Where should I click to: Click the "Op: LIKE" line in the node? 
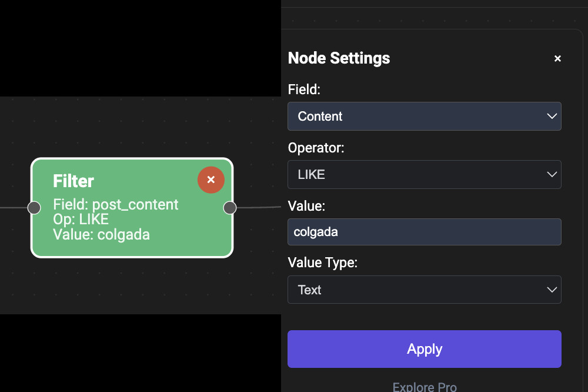[81, 220]
